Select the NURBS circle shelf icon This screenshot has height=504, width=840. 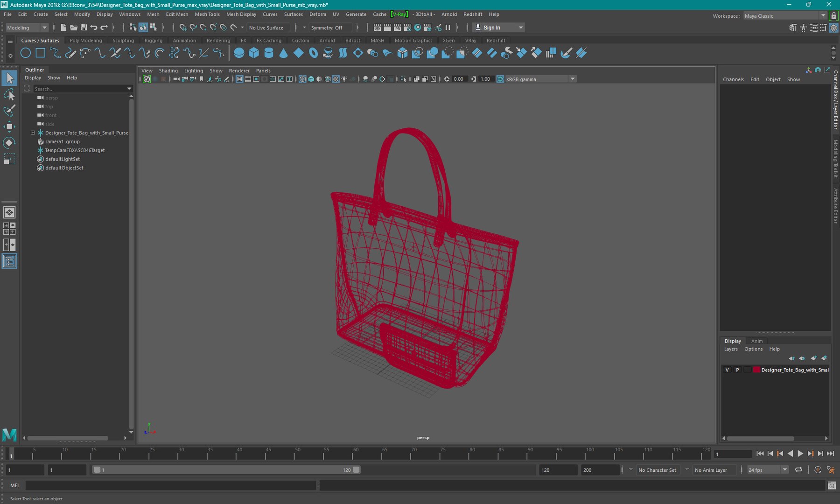pos(26,53)
